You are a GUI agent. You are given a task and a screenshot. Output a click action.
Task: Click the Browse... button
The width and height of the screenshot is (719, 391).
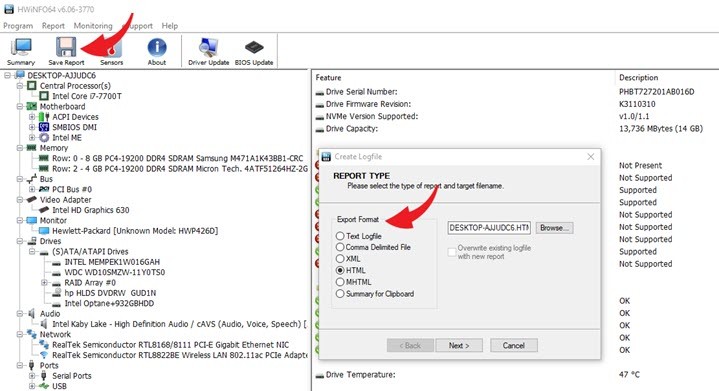pyautogui.click(x=554, y=228)
